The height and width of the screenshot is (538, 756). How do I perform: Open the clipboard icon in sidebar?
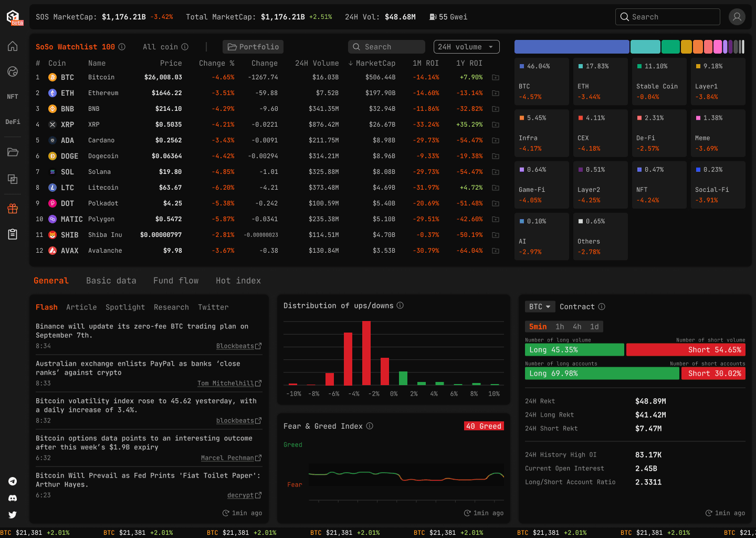click(x=13, y=234)
